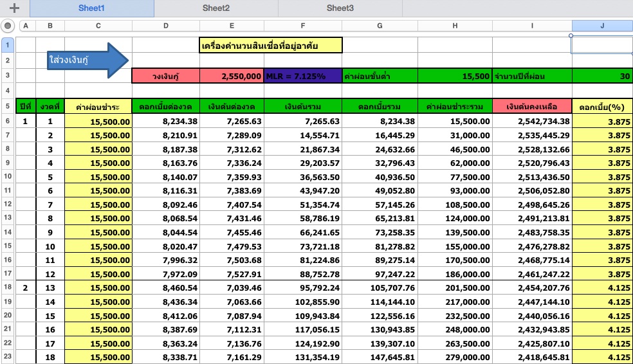Screen dimensions: 633x364
Task: Click the งวดที่ column header cell
Action: pyautogui.click(x=50, y=107)
